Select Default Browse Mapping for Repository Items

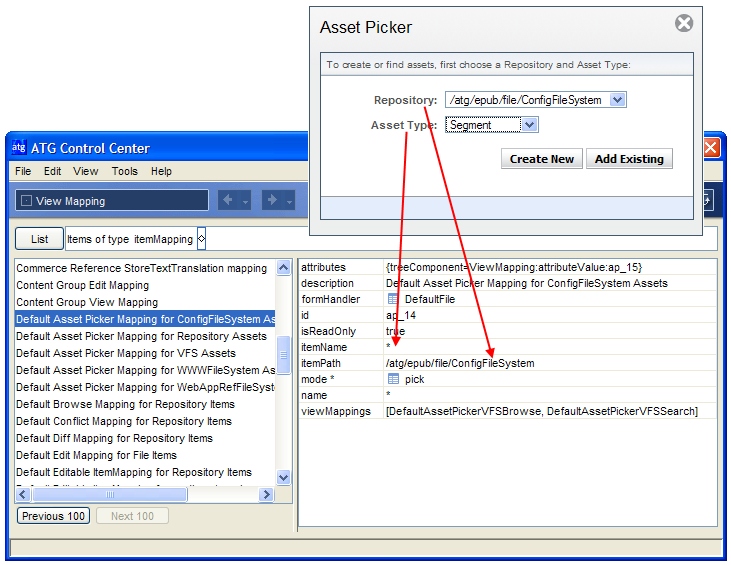pos(125,404)
